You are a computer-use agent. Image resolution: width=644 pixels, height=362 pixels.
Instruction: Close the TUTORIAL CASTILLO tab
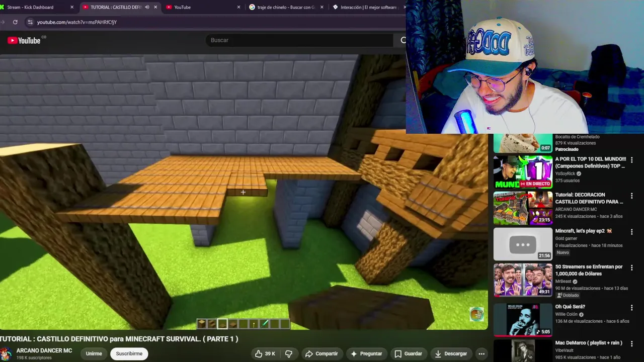click(x=155, y=7)
